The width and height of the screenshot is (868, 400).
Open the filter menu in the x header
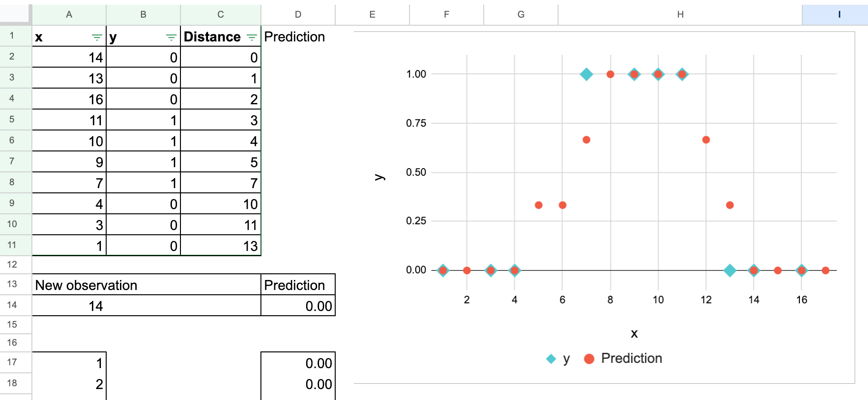pyautogui.click(x=97, y=37)
